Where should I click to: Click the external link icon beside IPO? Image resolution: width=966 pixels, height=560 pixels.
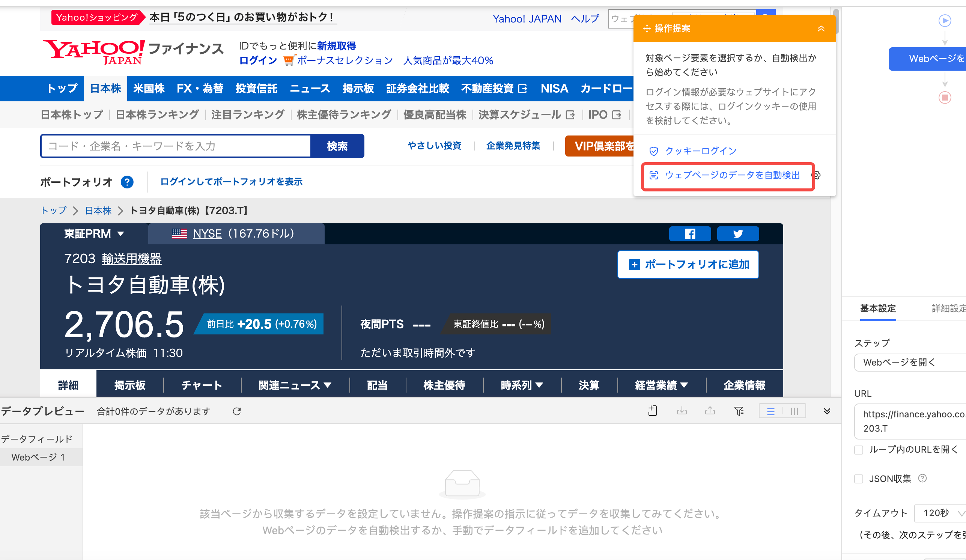(616, 115)
